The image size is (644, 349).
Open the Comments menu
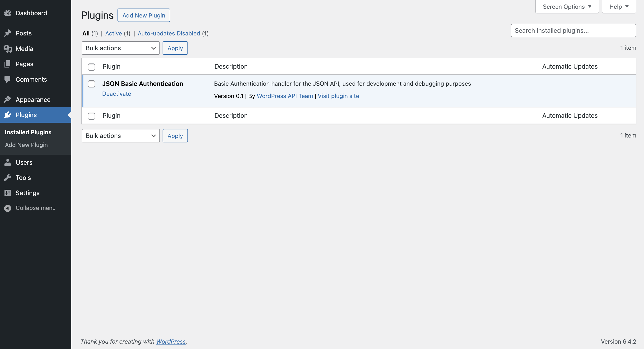click(x=35, y=79)
